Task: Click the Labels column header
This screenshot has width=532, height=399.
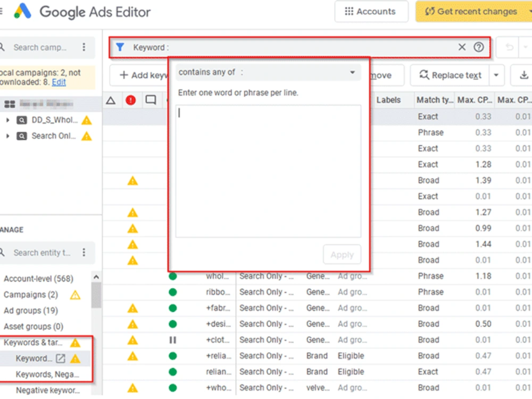Action: 388,100
